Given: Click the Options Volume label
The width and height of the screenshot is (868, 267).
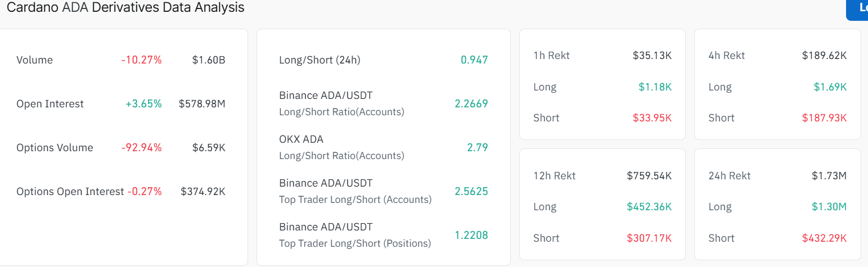Looking at the screenshot, I should [x=55, y=148].
